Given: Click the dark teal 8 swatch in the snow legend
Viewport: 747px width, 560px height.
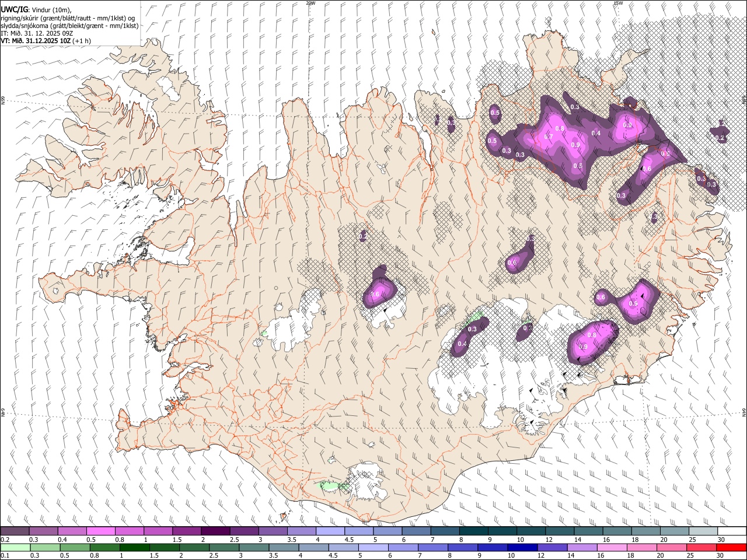Looking at the screenshot, I should click(x=473, y=531).
